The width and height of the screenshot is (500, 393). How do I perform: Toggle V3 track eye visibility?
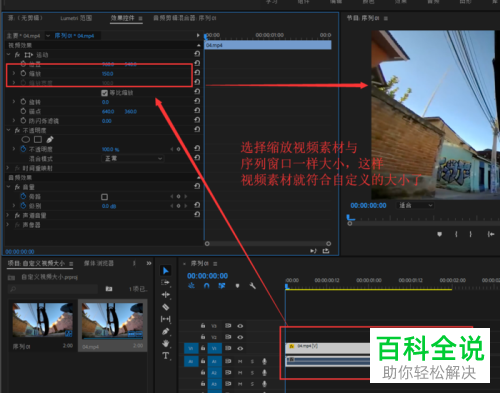click(x=240, y=326)
